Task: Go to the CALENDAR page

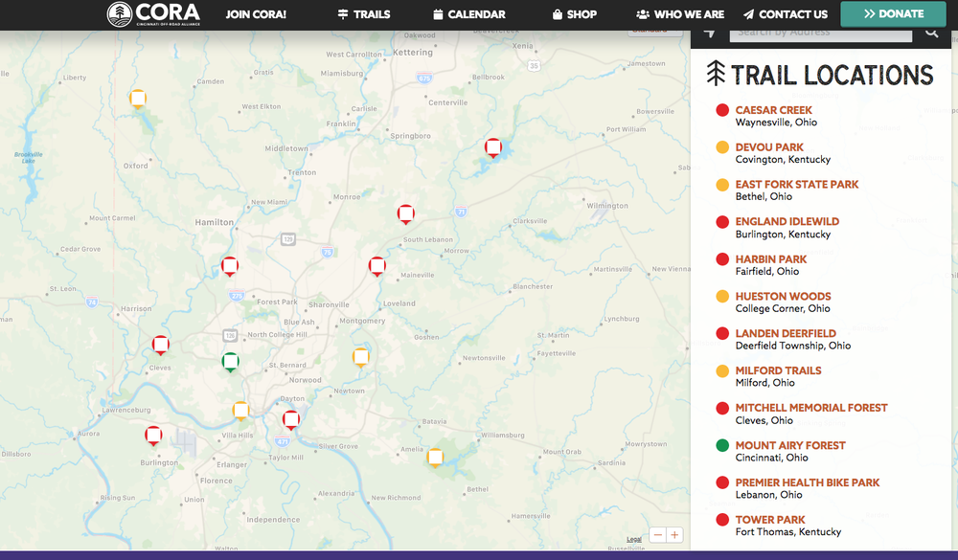Action: [x=469, y=14]
